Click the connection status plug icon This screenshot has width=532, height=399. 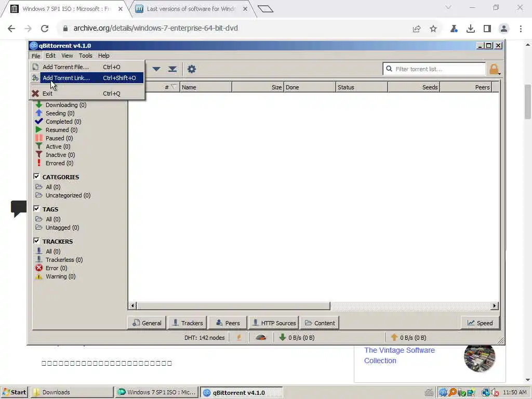(239, 338)
